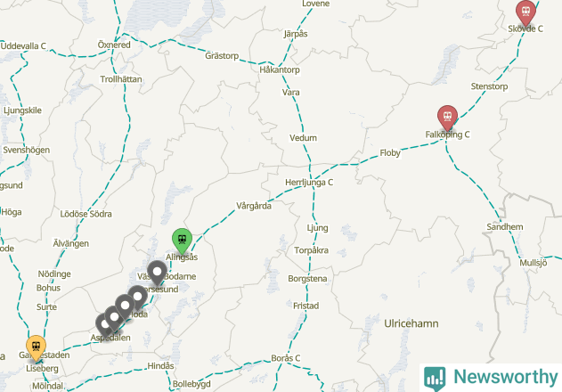
Task: Open the Newsworthy logo link
Action: (492, 378)
